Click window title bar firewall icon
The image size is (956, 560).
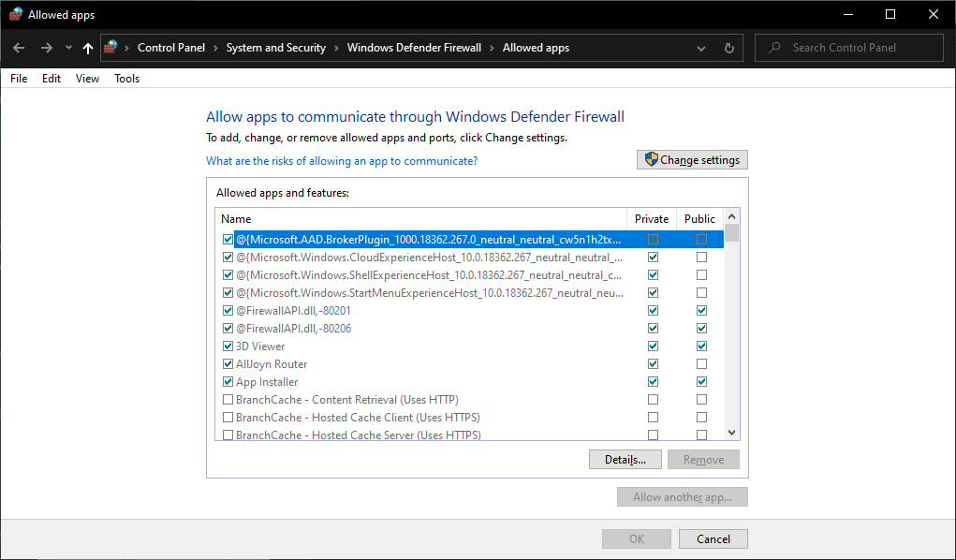click(16, 15)
